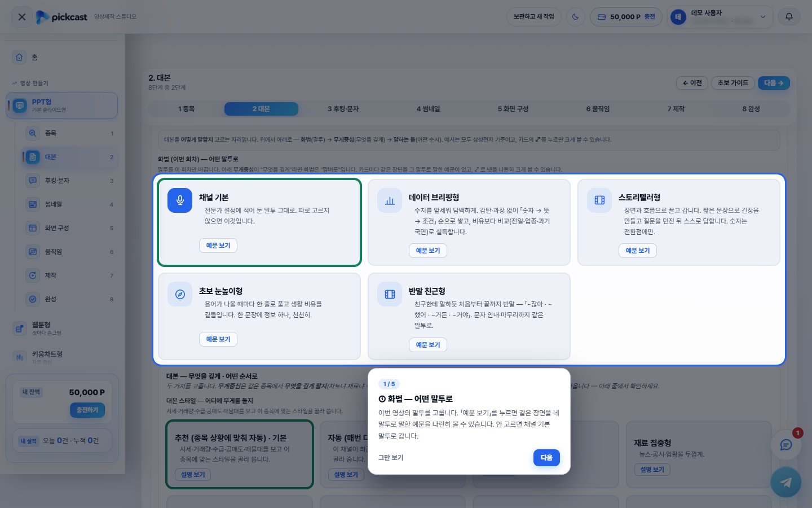812x508 pixels.
Task: Select the PPT형 presentation icon in sidebar
Action: tap(20, 106)
